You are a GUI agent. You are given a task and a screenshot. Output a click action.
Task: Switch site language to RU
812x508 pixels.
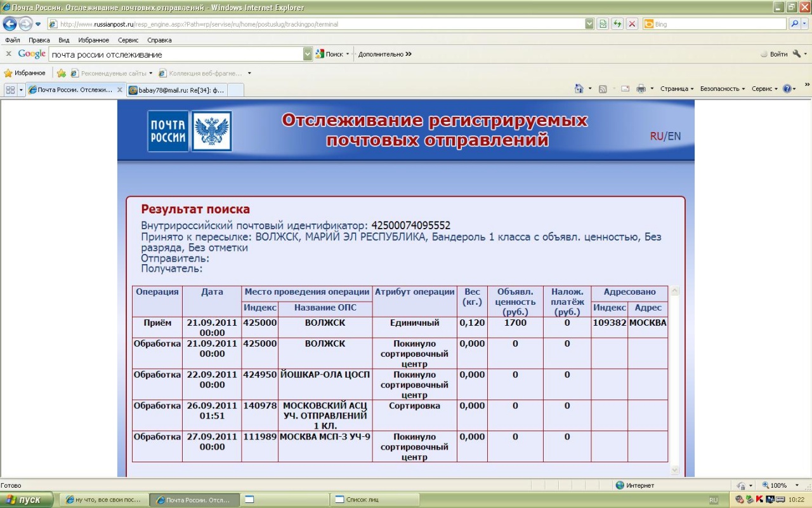656,136
